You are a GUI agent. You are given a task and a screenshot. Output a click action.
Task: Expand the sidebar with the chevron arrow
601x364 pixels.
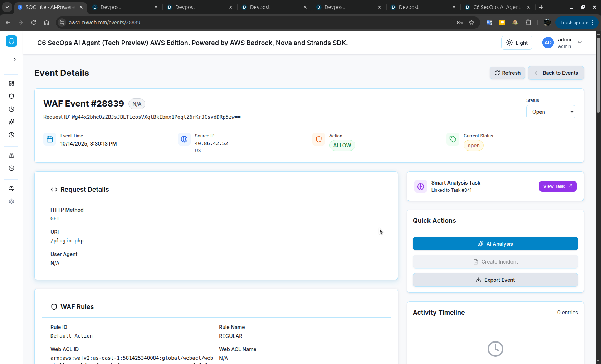point(15,59)
